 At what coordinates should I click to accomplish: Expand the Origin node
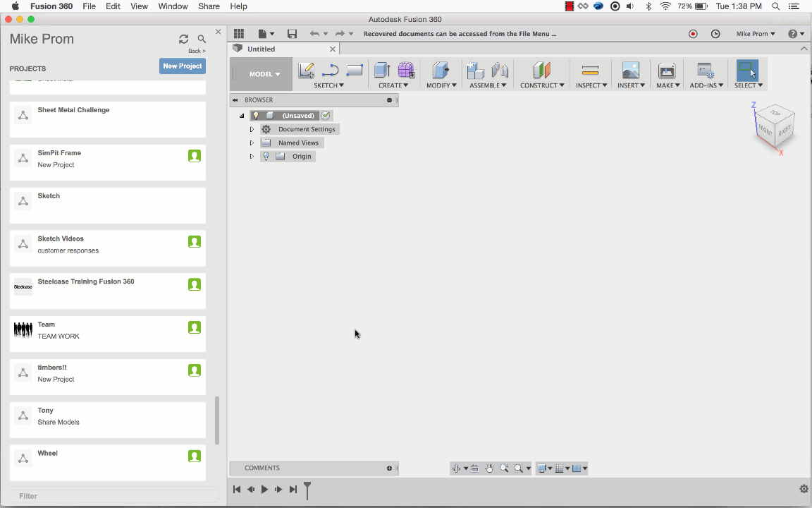point(252,156)
